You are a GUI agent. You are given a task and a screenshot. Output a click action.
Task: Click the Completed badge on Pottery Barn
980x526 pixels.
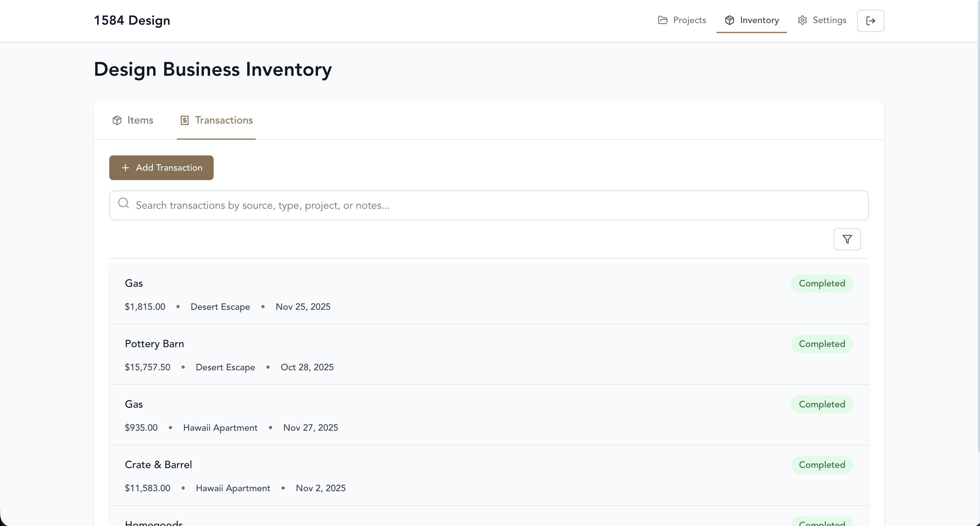(x=822, y=343)
